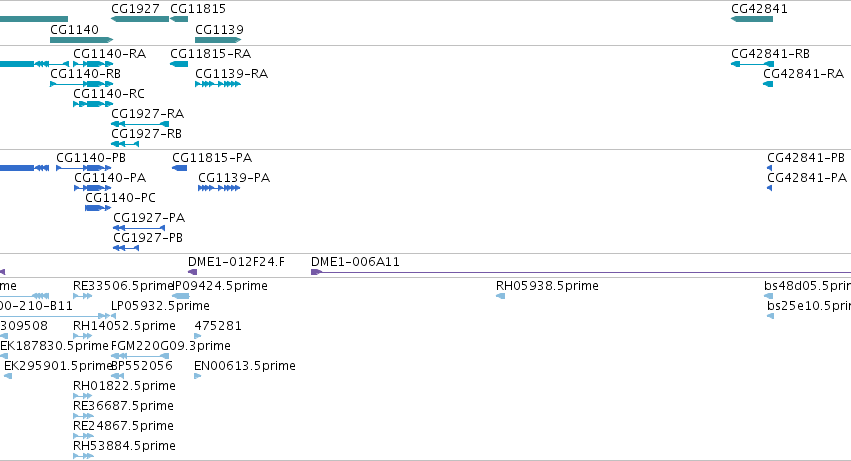Select EST bs25e10.5prime label
This screenshot has height=461, width=851.
[x=809, y=306]
